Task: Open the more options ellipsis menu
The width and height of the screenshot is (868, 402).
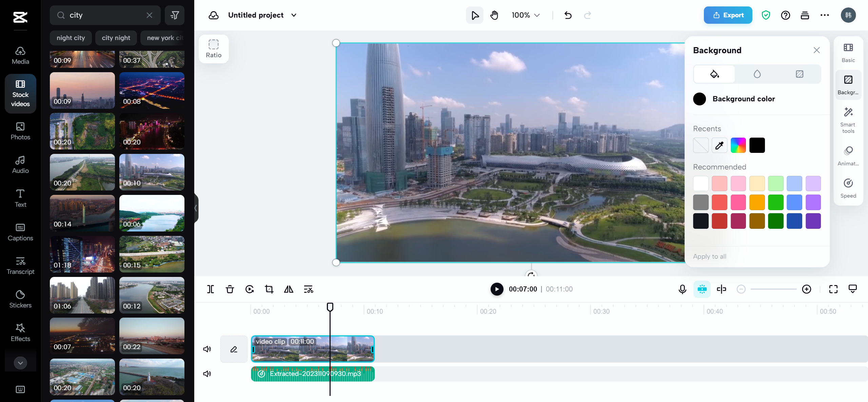Action: click(825, 15)
